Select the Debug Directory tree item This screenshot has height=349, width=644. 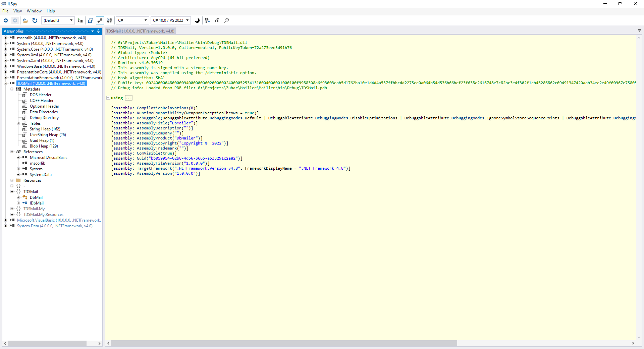[x=44, y=118]
